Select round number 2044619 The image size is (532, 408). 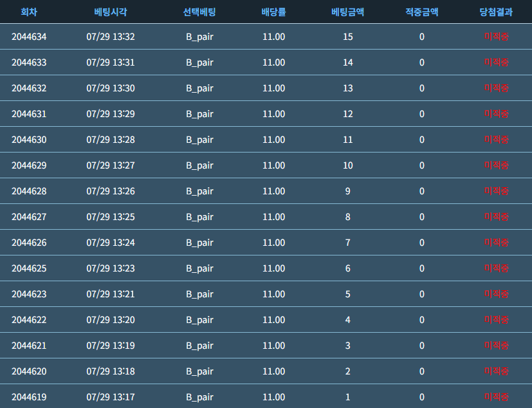[29, 397]
